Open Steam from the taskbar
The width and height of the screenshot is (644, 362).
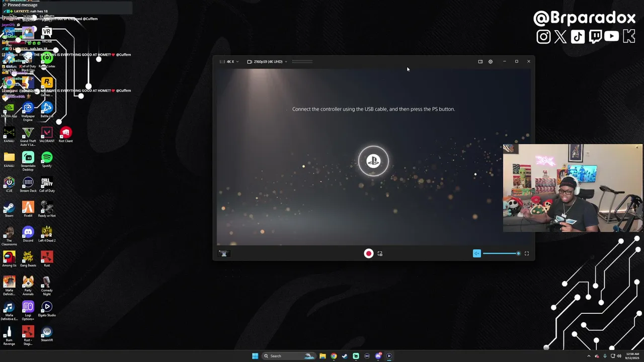tap(345, 356)
